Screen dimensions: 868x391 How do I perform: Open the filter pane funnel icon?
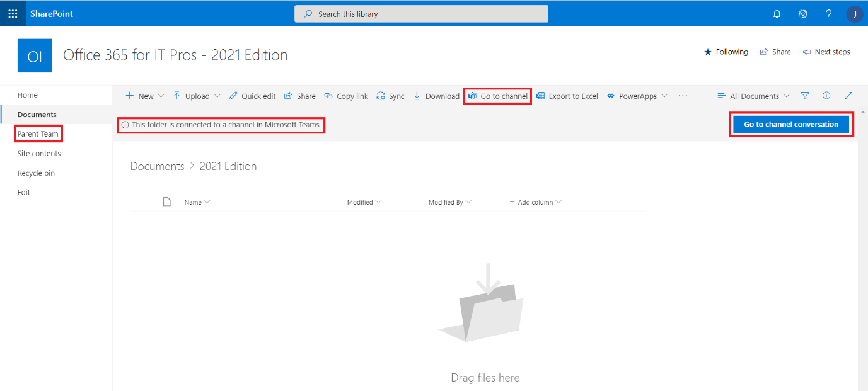pyautogui.click(x=805, y=96)
